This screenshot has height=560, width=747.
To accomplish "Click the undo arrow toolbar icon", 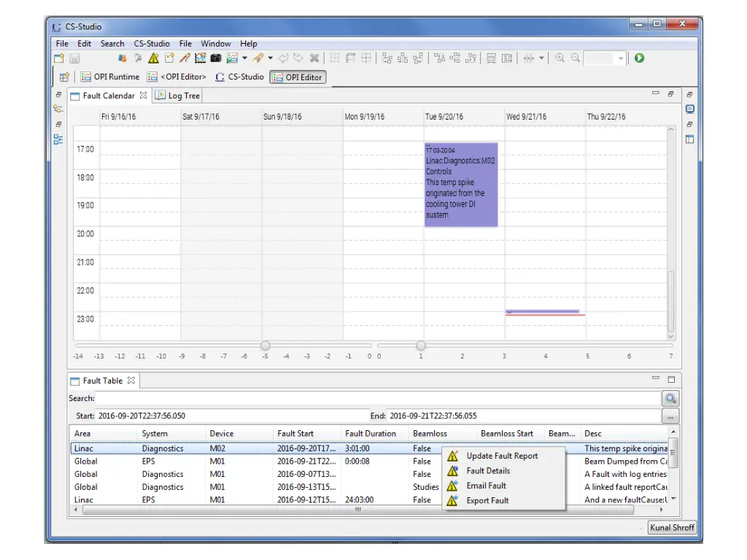I will pyautogui.click(x=284, y=58).
